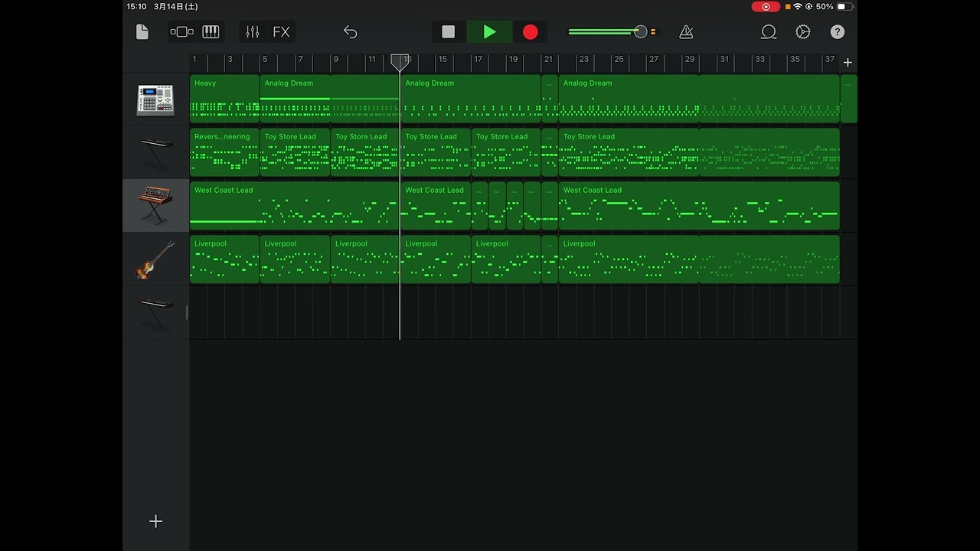Screen dimensions: 980x551
Task: Select West Coast Lead region at bar 13
Action: click(436, 206)
